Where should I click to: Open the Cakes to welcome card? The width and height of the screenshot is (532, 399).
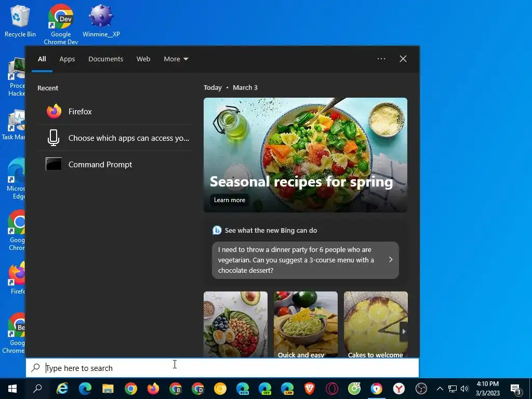376,324
